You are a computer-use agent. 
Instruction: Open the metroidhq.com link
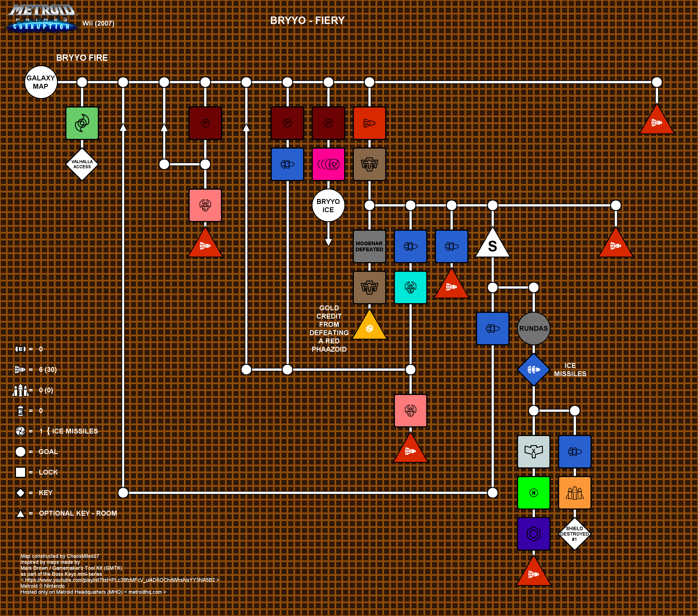145,592
